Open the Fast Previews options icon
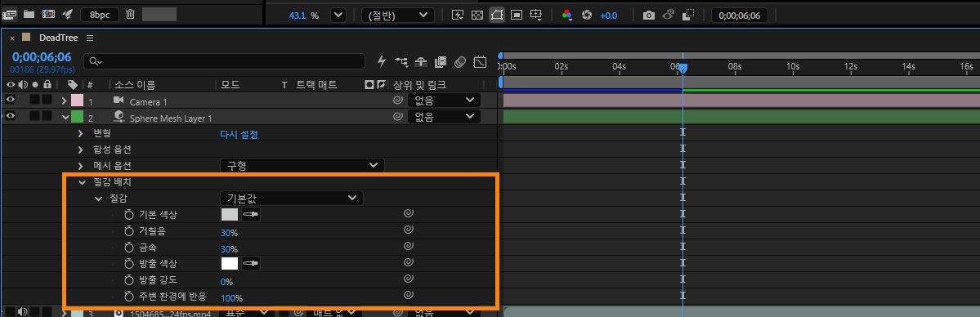 click(x=458, y=15)
